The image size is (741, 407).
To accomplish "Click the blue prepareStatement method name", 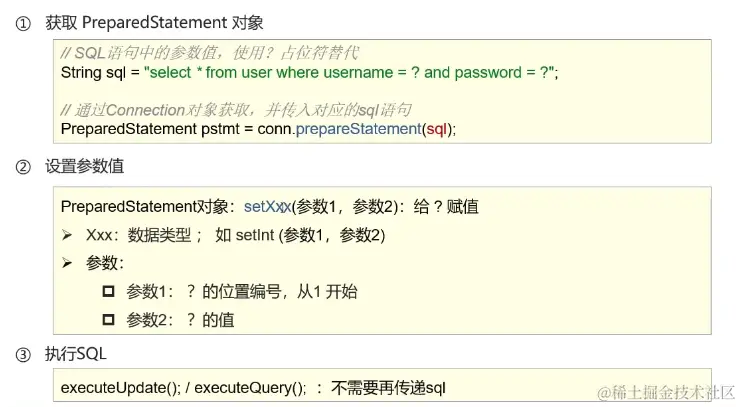I will [358, 129].
